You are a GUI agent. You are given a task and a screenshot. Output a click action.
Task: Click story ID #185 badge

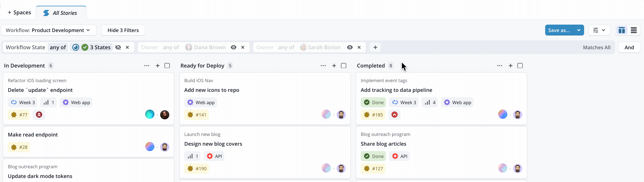tap(373, 115)
